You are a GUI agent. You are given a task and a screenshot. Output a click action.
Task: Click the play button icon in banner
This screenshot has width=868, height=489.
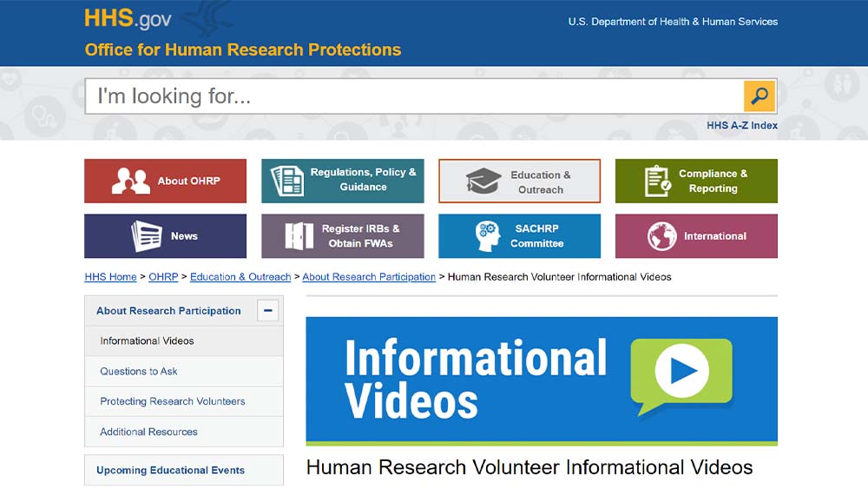pyautogui.click(x=681, y=371)
